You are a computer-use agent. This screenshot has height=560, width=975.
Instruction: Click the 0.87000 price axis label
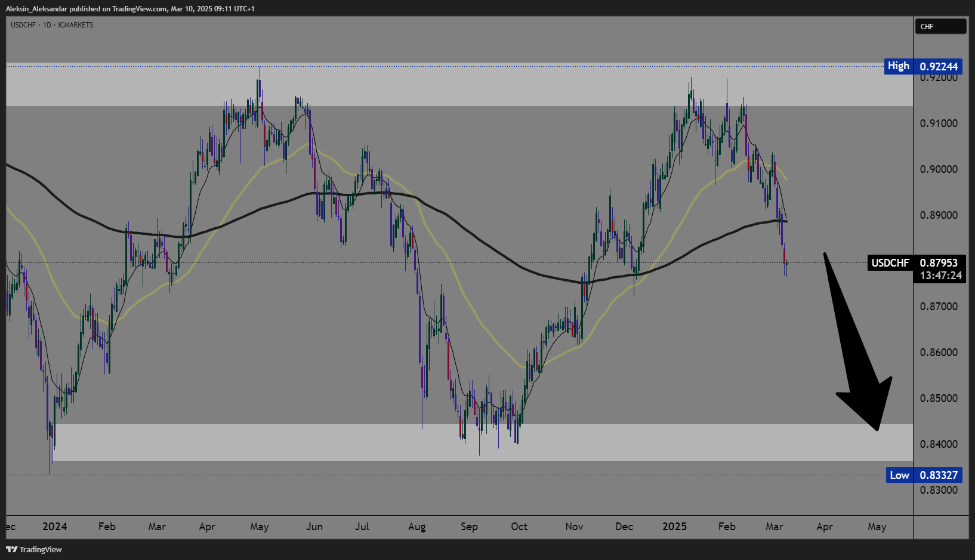click(x=939, y=307)
